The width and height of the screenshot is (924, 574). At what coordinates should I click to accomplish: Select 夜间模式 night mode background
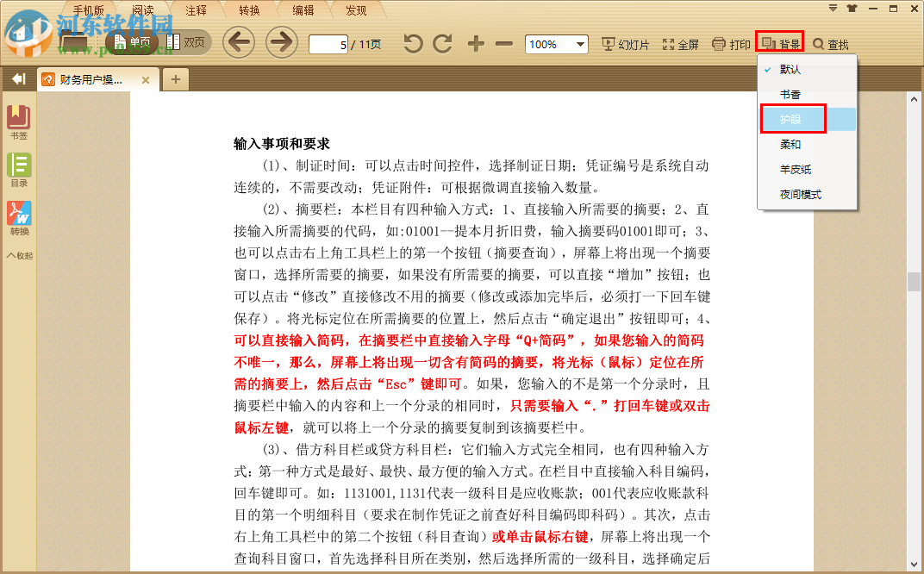[798, 196]
